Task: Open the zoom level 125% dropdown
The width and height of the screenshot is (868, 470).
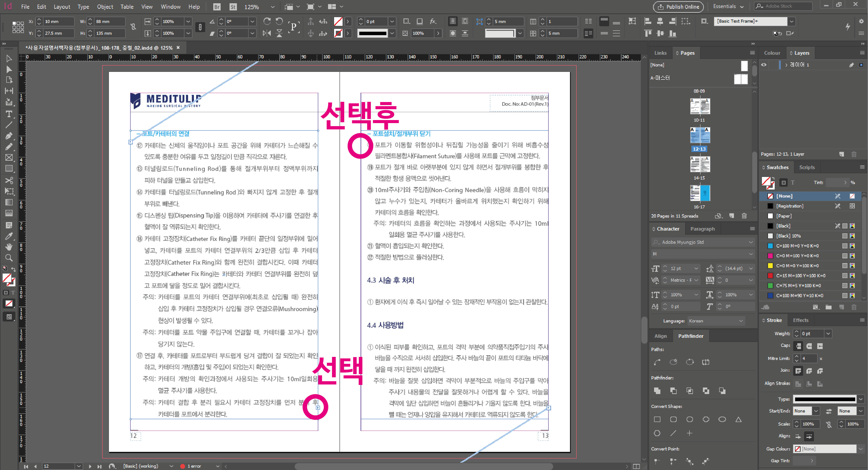Action: [x=272, y=7]
